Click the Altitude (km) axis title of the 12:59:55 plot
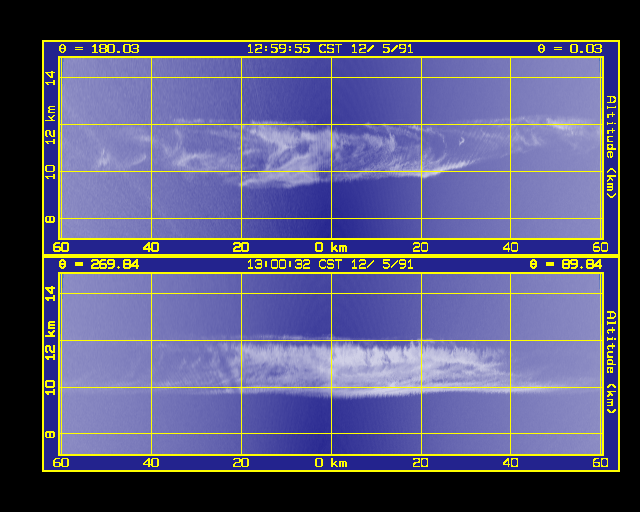This screenshot has height=512, width=640. click(611, 147)
